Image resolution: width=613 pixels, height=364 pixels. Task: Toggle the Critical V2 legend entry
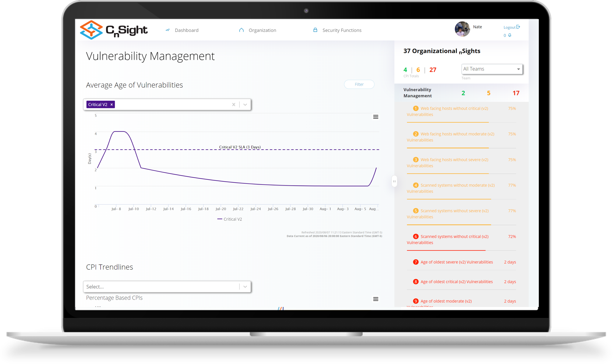pos(230,219)
